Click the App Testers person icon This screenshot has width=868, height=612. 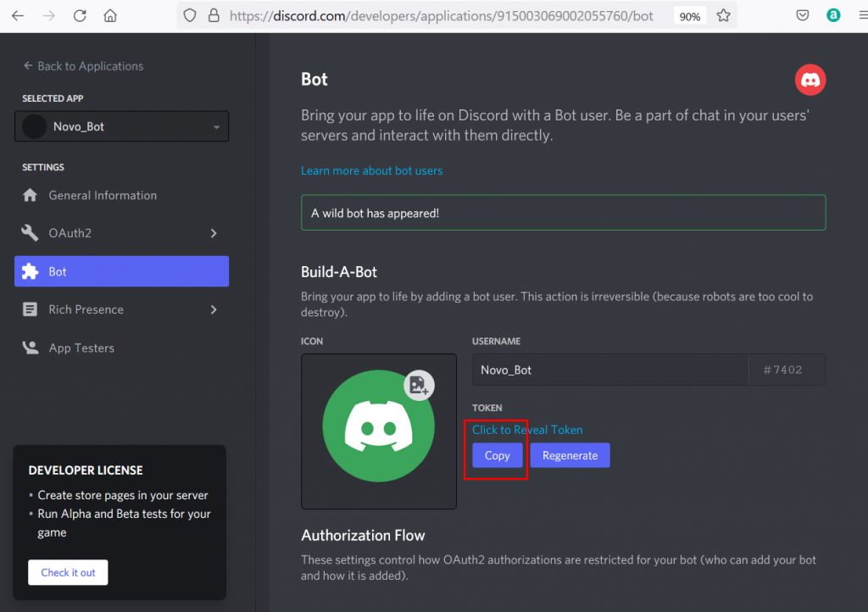coord(30,348)
